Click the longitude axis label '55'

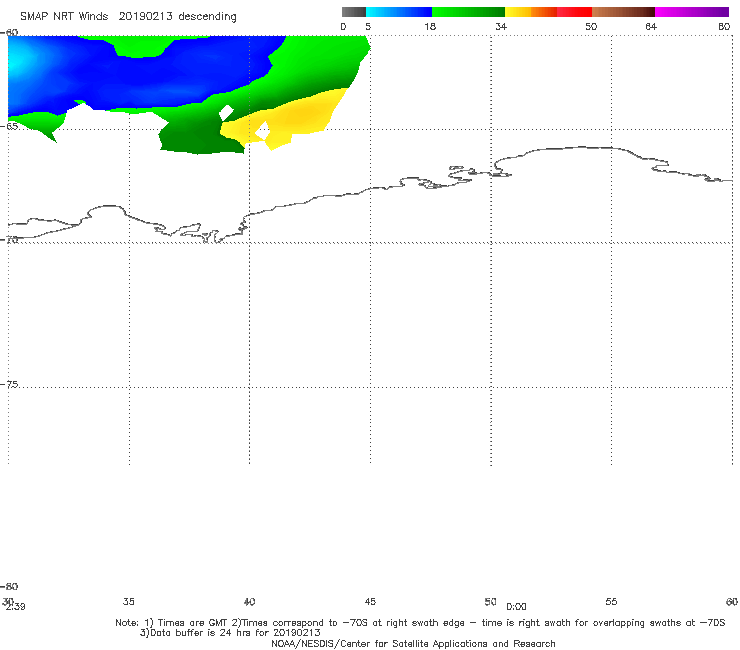pyautogui.click(x=611, y=601)
